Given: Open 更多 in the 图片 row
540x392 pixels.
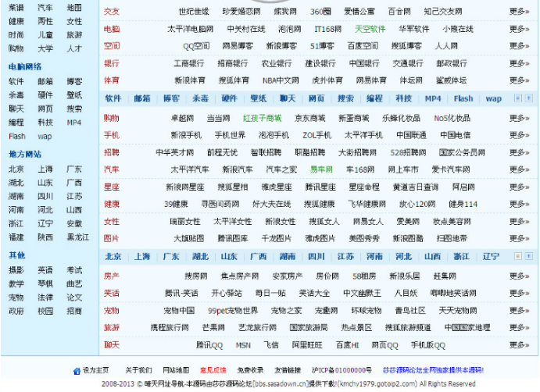Looking at the screenshot, I should click(x=519, y=238).
